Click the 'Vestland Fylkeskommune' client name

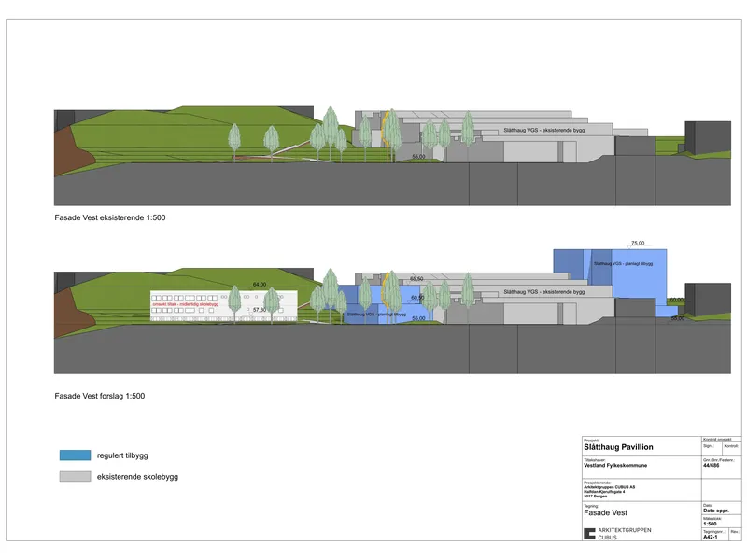tap(615, 465)
